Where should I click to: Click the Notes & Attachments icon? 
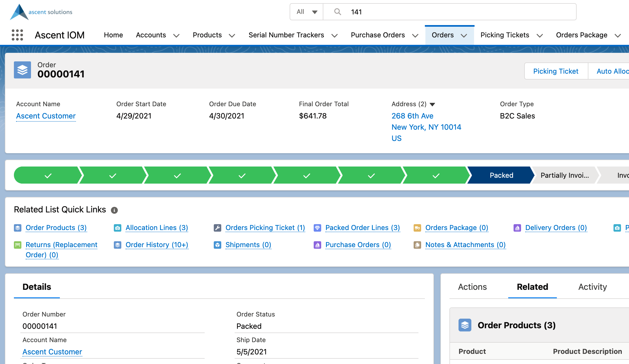click(x=417, y=245)
